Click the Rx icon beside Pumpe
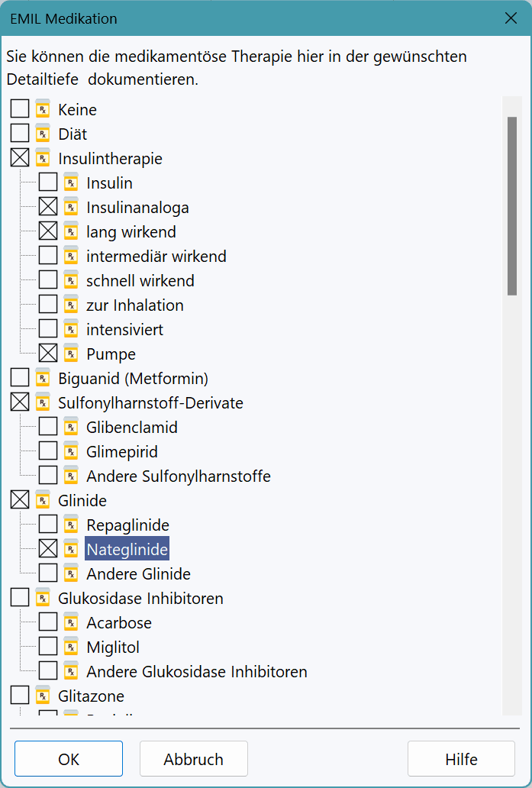Image resolution: width=532 pixels, height=788 pixels. coord(71,354)
